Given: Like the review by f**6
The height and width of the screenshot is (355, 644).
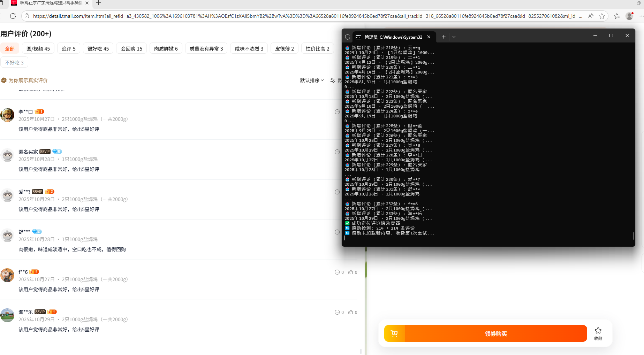Looking at the screenshot, I should pyautogui.click(x=351, y=272).
